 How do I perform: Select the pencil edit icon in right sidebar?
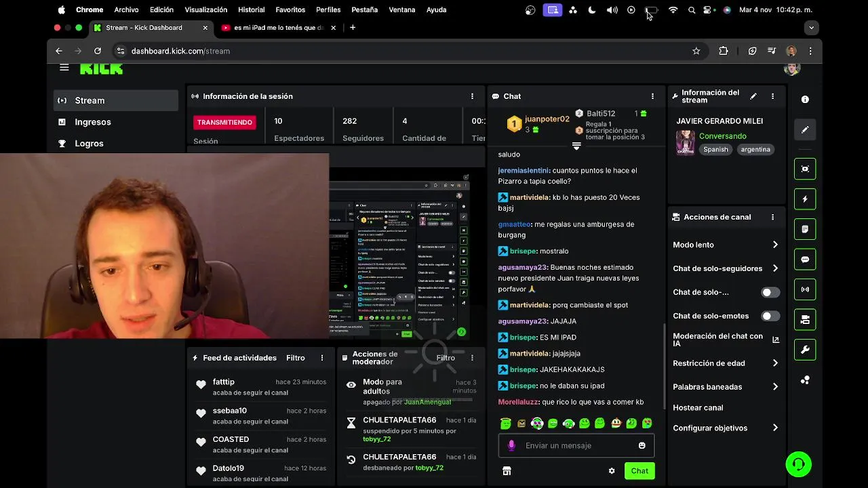[x=805, y=129]
